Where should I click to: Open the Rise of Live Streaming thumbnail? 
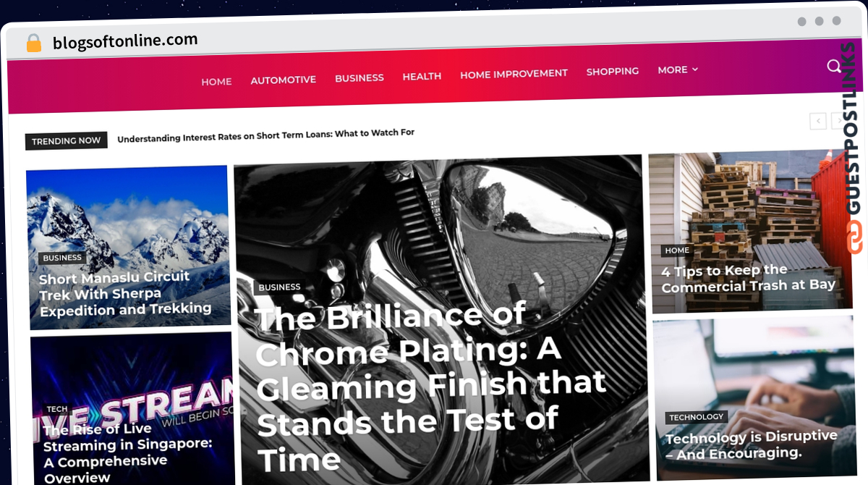132,409
